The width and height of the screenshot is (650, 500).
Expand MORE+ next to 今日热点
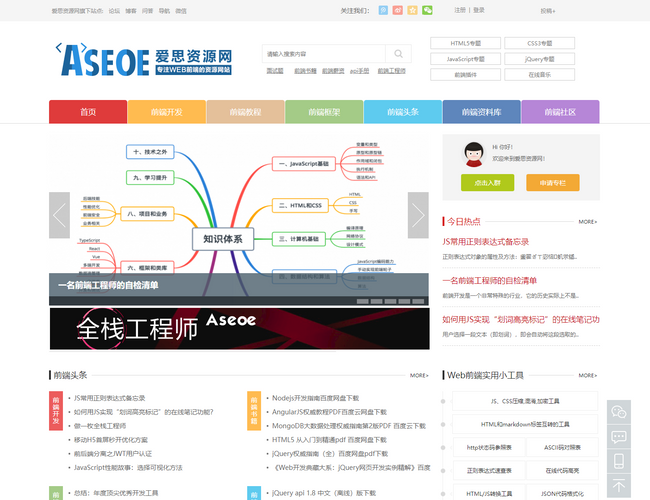[588, 221]
